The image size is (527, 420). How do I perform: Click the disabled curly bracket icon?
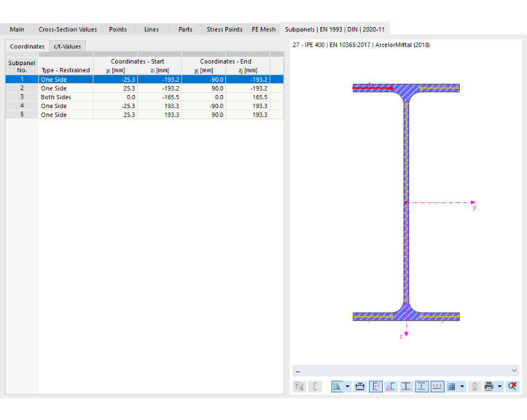pyautogui.click(x=315, y=387)
